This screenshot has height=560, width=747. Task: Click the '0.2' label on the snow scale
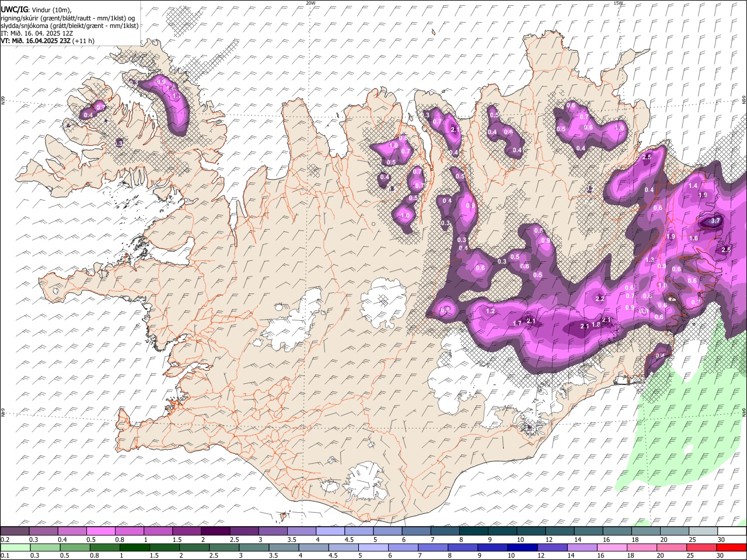5,540
